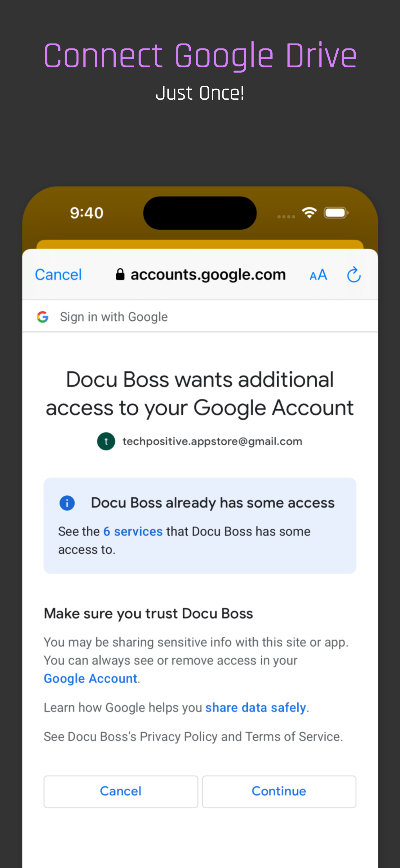Tap the lock icon beside accounts.google.com
The image size is (400, 868).
(120, 274)
